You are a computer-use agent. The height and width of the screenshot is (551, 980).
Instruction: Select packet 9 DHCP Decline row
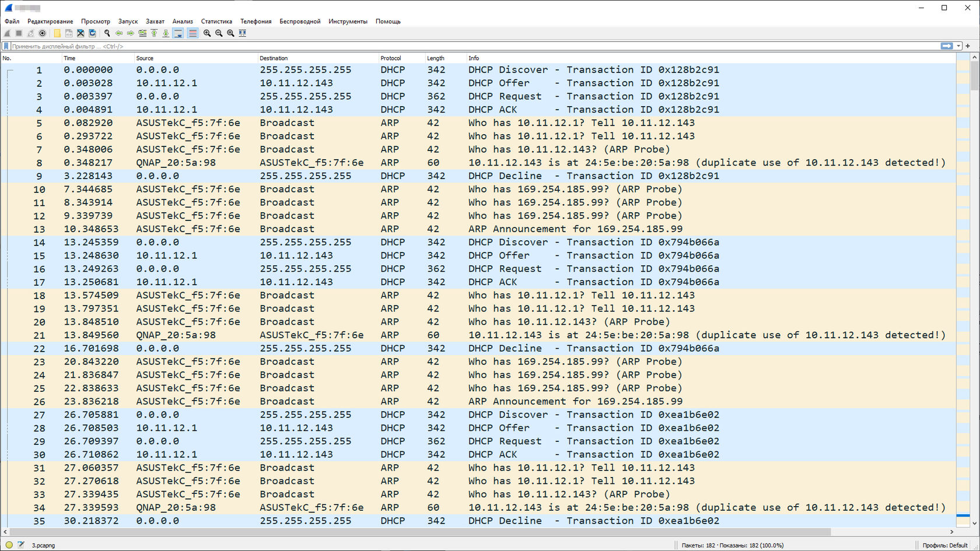[478, 176]
